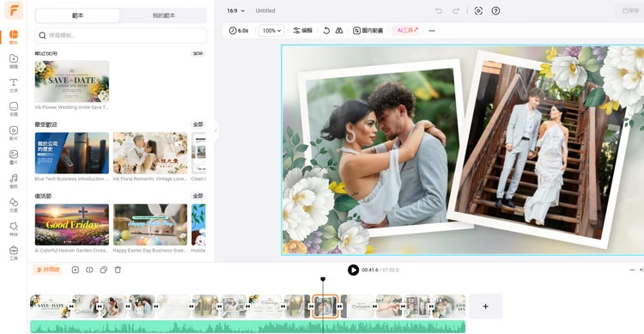This screenshot has width=644, height=334.
Task: Click the split icon above timeline
Action: coord(89,270)
